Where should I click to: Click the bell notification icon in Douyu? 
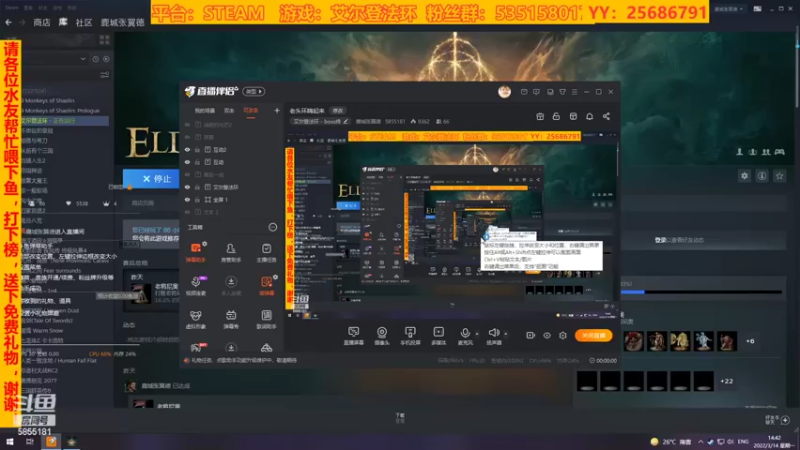(589, 116)
